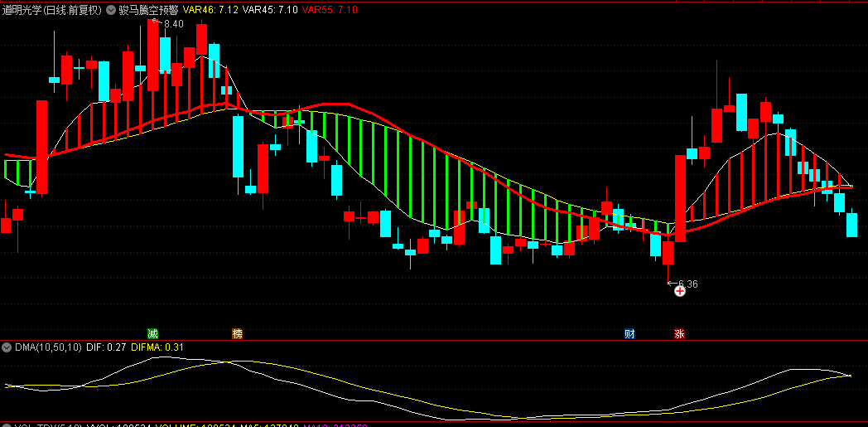Select the VAR46: 7.12 value label
This screenshot has width=868, height=427.
pos(210,10)
